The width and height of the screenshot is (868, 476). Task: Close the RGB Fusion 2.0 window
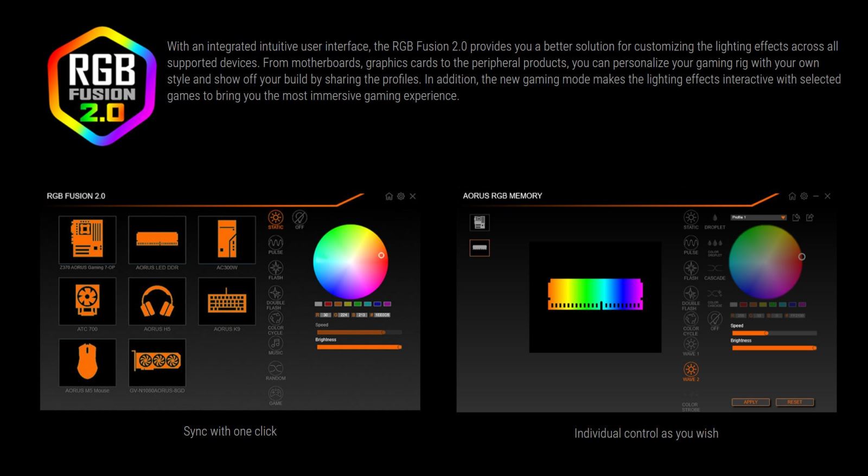pos(413,196)
